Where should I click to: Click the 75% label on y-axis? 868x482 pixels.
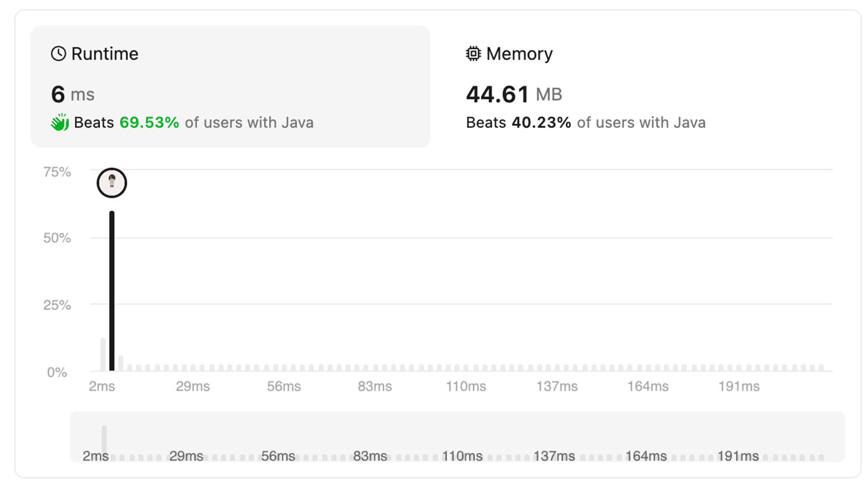[x=57, y=172]
